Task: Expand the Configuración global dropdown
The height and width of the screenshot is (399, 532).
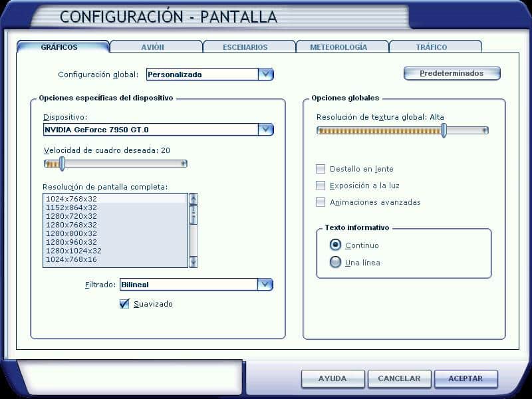Action: (265, 74)
